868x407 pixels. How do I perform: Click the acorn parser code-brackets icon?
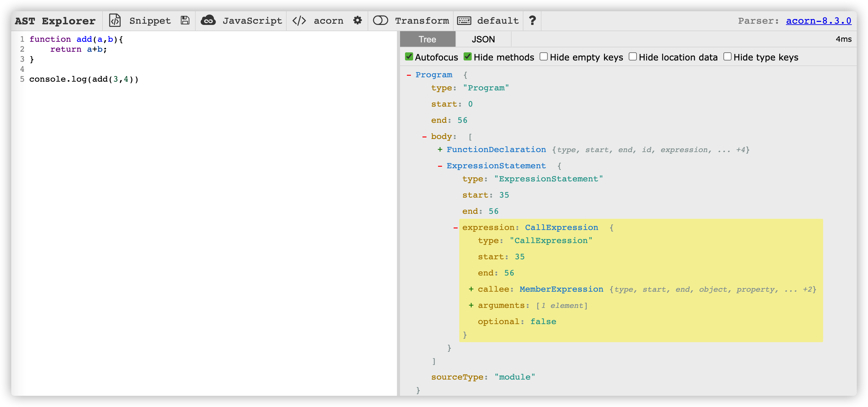pyautogui.click(x=299, y=21)
